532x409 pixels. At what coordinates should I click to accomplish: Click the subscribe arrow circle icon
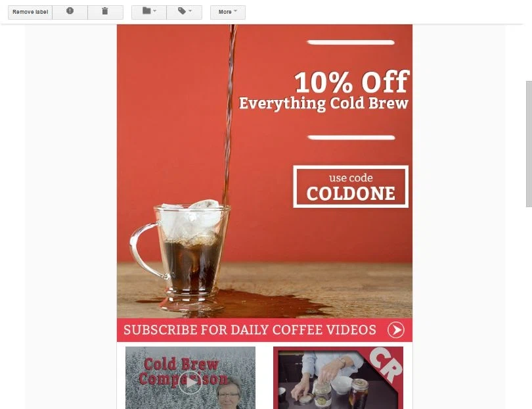(396, 330)
